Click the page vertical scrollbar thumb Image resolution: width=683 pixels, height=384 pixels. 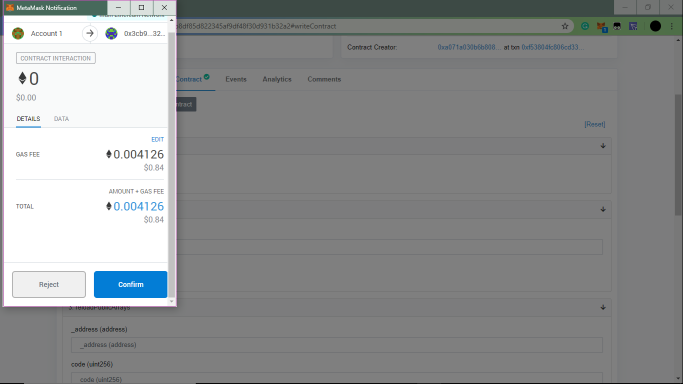679,155
